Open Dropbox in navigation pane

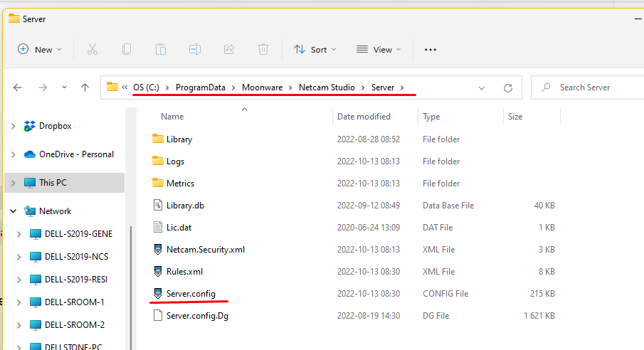point(55,126)
